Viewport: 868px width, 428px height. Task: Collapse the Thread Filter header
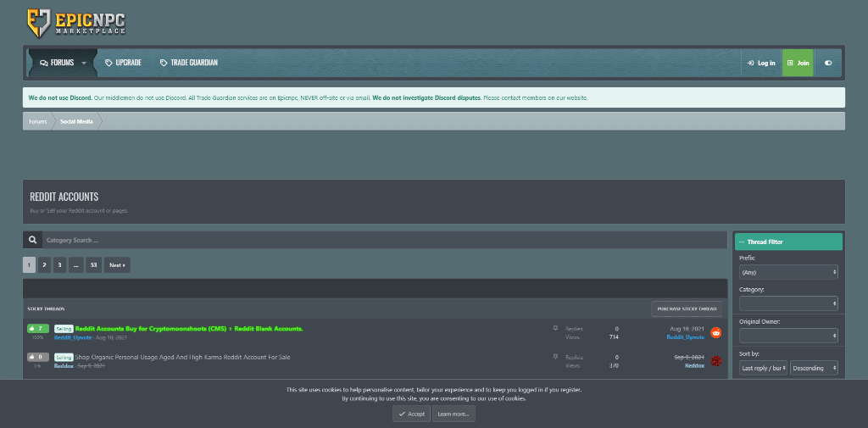pos(788,242)
